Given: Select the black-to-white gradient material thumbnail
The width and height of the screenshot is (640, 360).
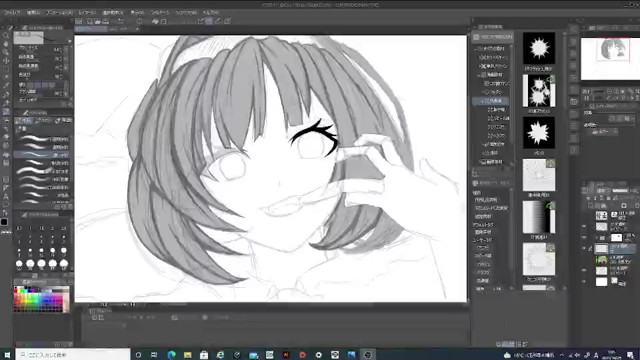Looking at the screenshot, I should [539, 217].
